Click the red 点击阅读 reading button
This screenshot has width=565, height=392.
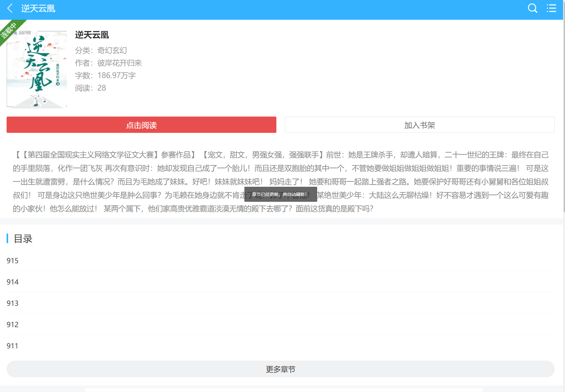coord(141,125)
